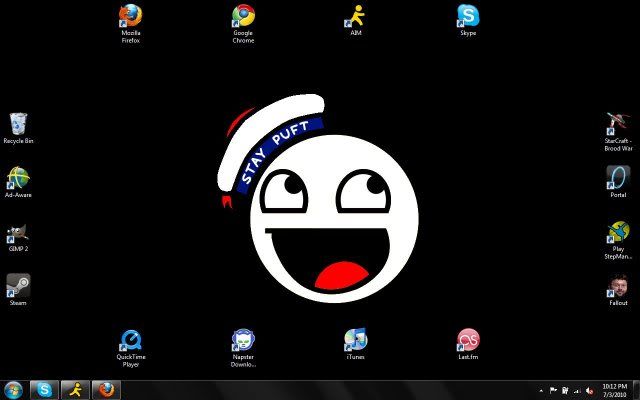Open the power plug tray icon
The image size is (640, 400).
565,391
